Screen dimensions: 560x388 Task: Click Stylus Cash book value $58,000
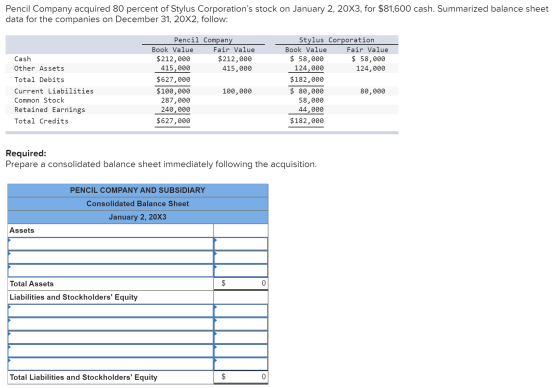(x=307, y=59)
